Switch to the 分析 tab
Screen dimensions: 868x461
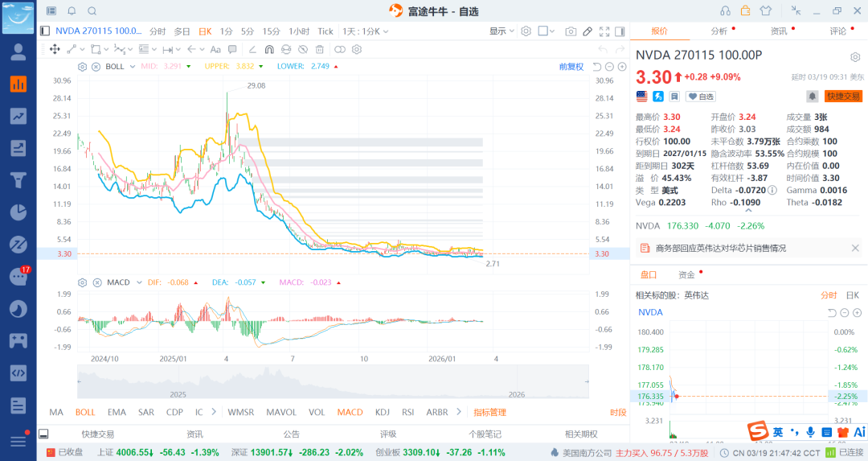[x=719, y=31]
